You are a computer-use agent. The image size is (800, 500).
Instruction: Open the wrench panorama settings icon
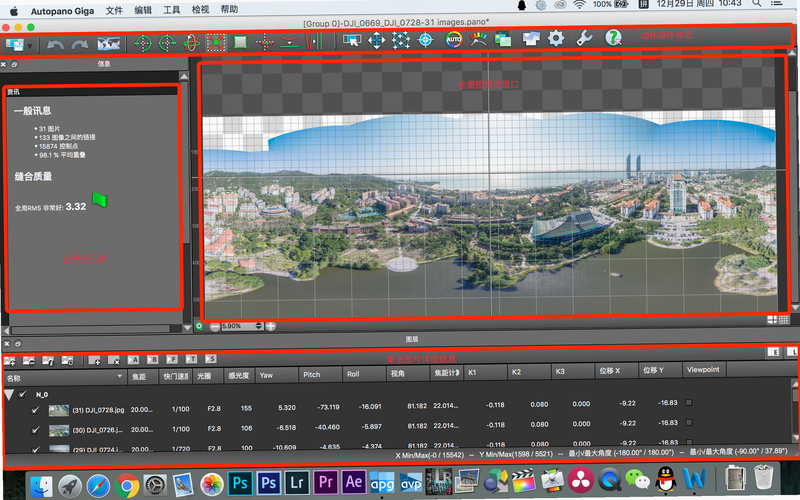point(584,38)
